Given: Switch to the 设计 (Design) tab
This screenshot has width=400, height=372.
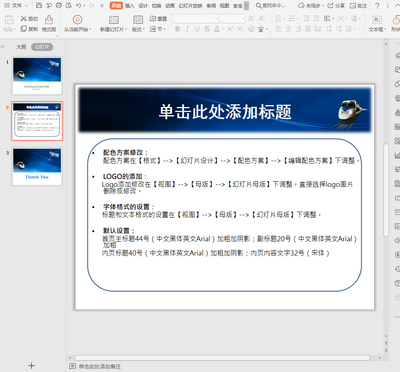Looking at the screenshot, I should pos(143,6).
